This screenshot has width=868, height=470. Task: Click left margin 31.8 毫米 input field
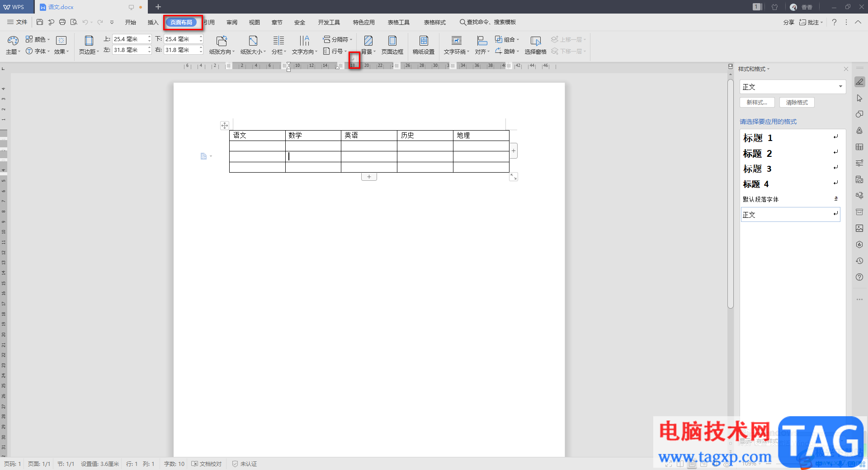click(129, 50)
